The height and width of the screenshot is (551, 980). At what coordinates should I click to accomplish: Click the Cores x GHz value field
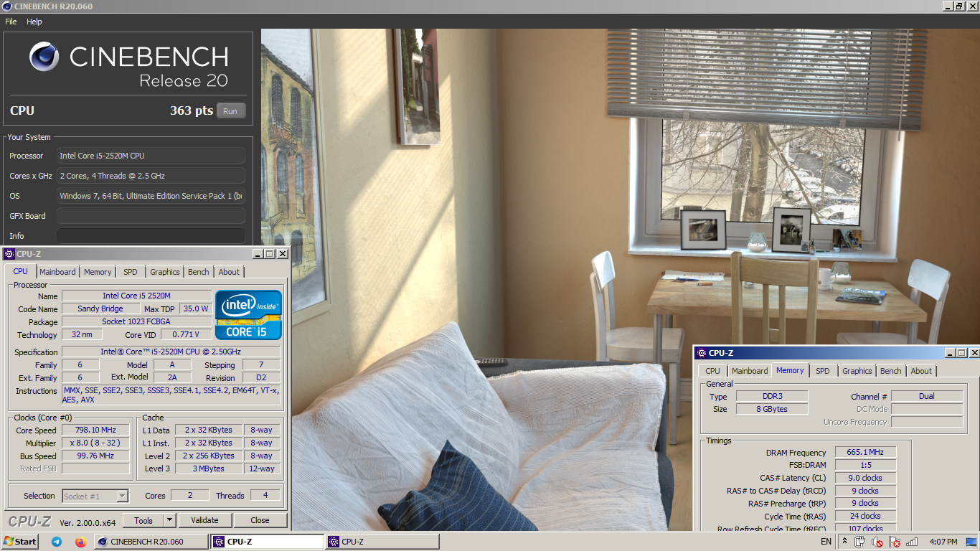(x=151, y=176)
